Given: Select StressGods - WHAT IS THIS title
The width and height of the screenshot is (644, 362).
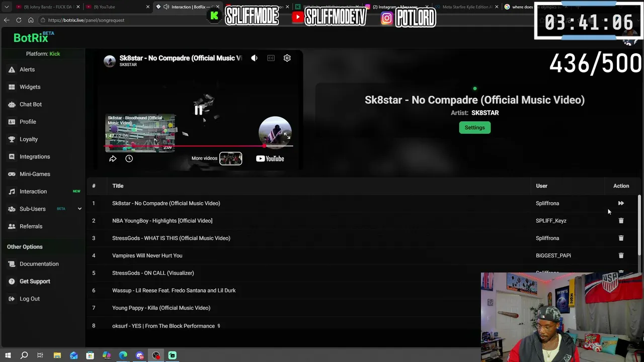Looking at the screenshot, I should (x=171, y=238).
